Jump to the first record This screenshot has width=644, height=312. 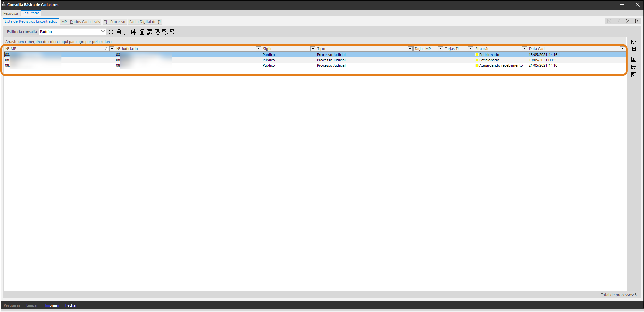[609, 21]
